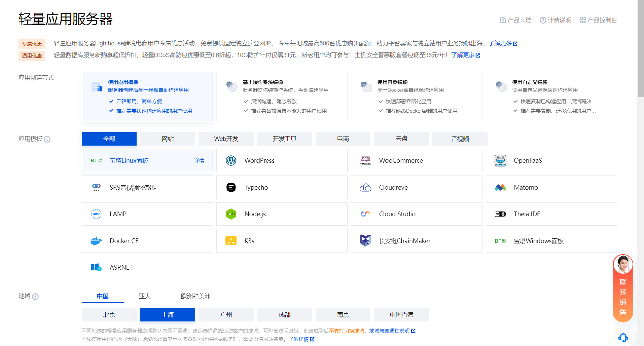Switch to 云盘 template category
Viewport: 644px width, 346px height.
click(401, 139)
